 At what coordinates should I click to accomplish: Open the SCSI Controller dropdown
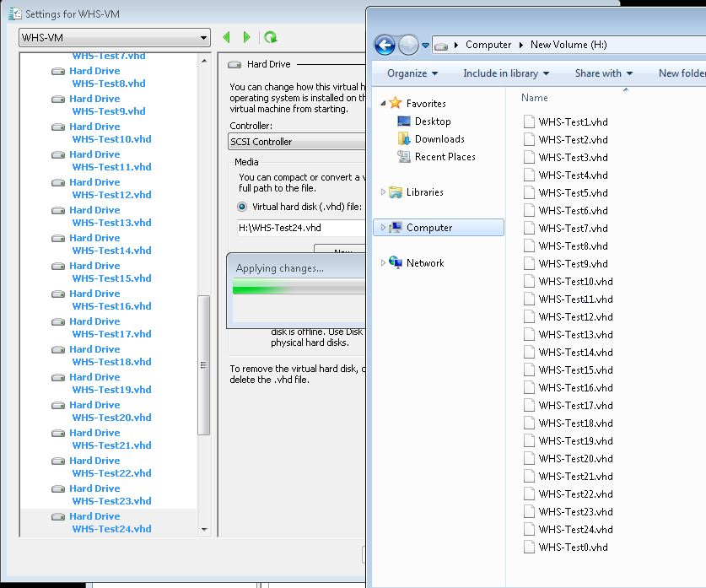click(x=295, y=142)
